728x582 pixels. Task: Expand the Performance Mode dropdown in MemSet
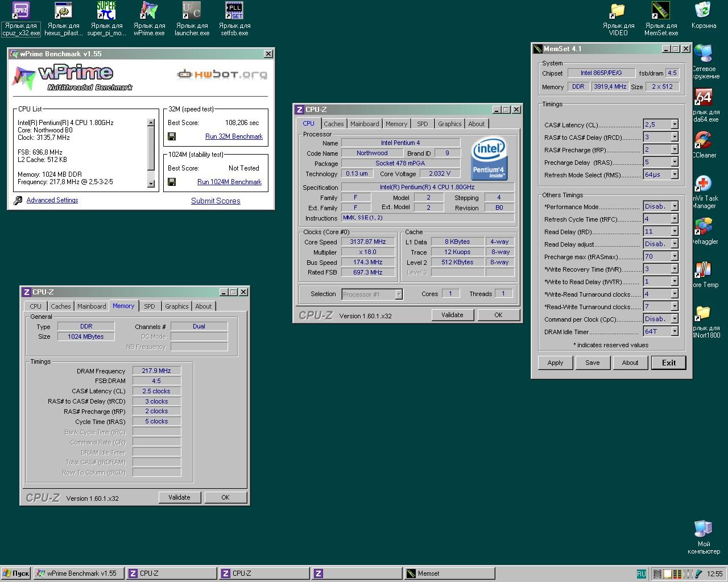click(x=675, y=206)
